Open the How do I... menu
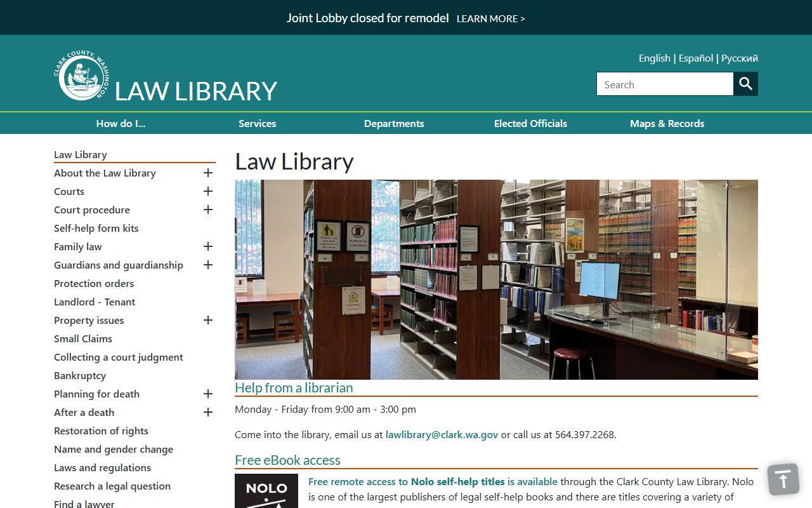Viewport: 812px width, 508px height. 121,123
